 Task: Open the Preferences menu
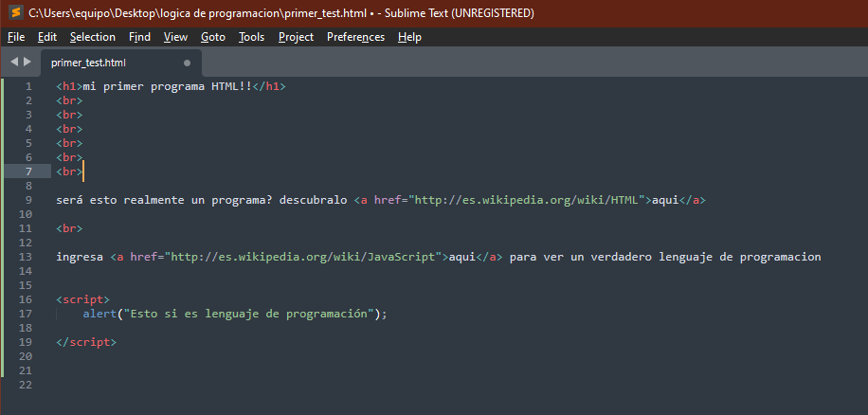pos(355,37)
